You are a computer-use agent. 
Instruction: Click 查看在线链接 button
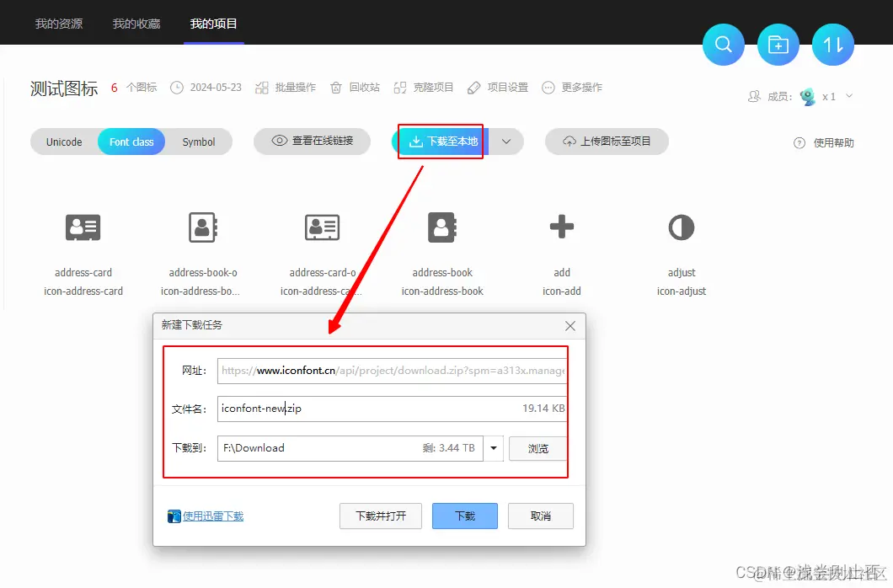tap(312, 142)
